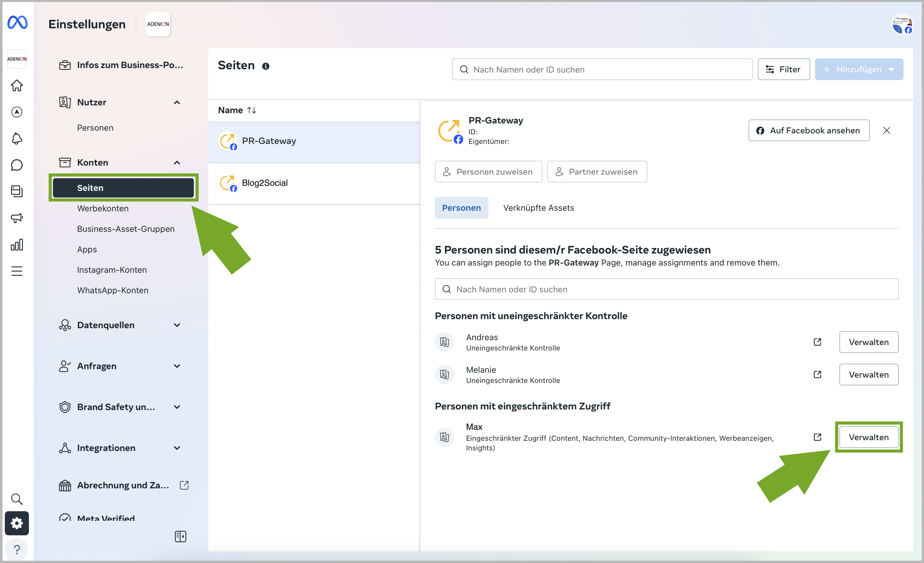
Task: Focus the page search field at top
Action: (602, 69)
